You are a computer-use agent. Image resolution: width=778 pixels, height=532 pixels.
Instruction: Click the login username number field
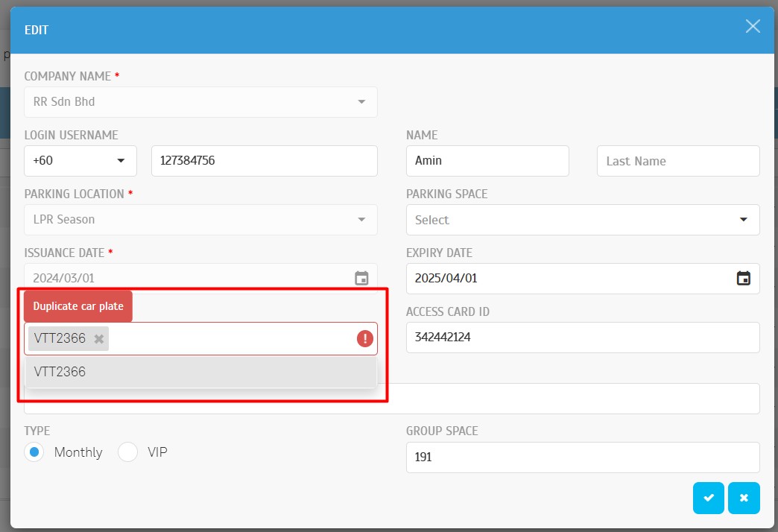[264, 161]
